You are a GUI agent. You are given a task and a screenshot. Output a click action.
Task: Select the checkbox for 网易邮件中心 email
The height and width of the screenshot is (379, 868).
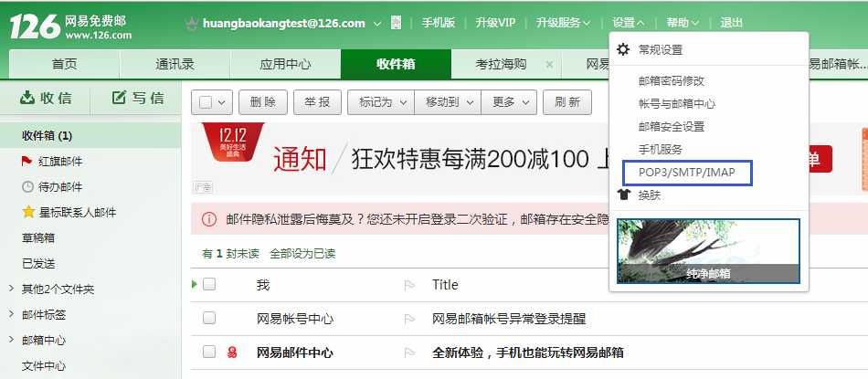208,352
